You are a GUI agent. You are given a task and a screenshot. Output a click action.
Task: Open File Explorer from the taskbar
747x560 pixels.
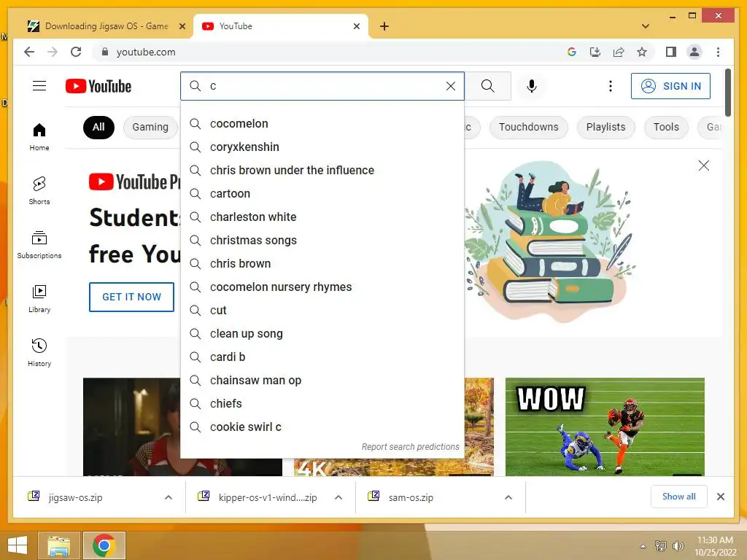tap(58, 545)
